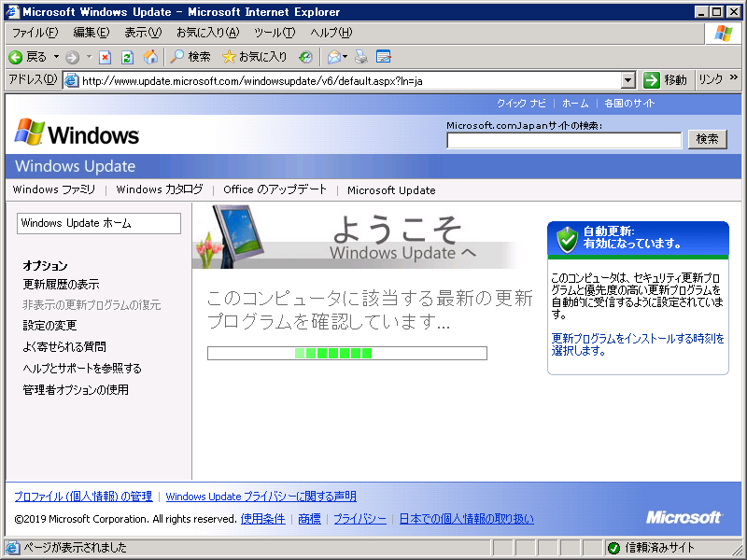The width and height of the screenshot is (747, 560).
Task: Open 商標 footer link
Action: click(x=309, y=519)
